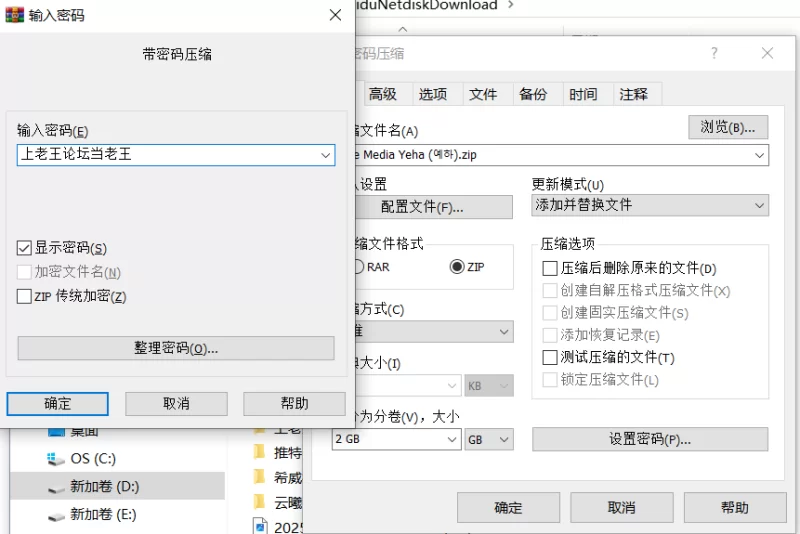
Task: Click the 整理密码 button
Action: (176, 348)
